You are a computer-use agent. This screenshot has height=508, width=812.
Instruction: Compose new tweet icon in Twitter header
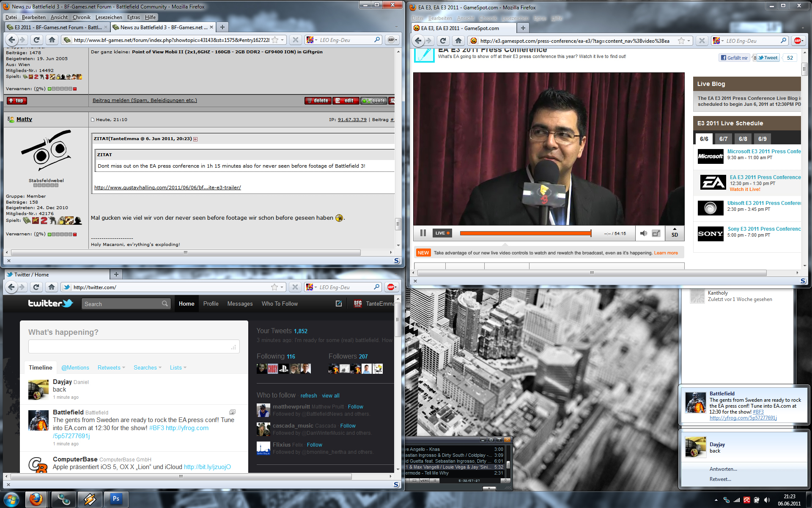339,304
